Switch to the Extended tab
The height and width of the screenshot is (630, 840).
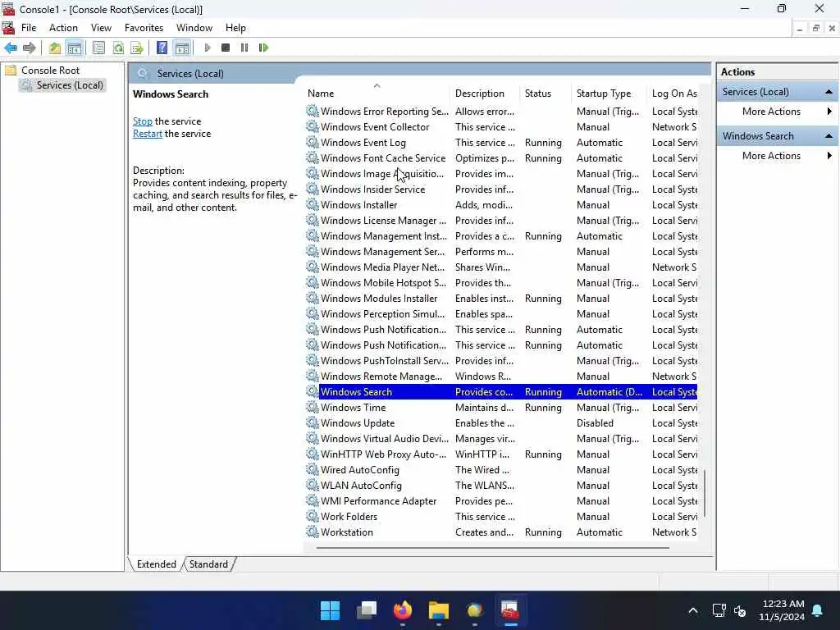pyautogui.click(x=156, y=564)
